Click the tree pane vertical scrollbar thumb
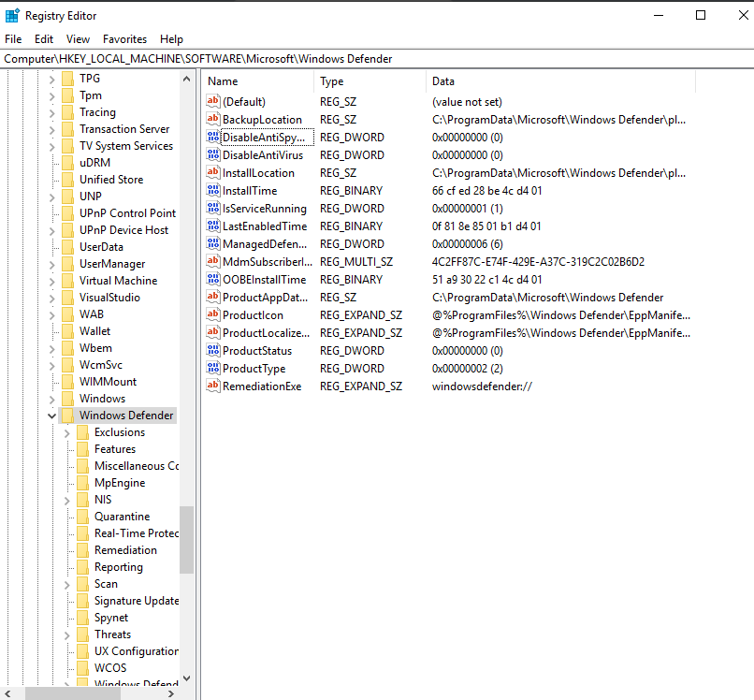 186,540
